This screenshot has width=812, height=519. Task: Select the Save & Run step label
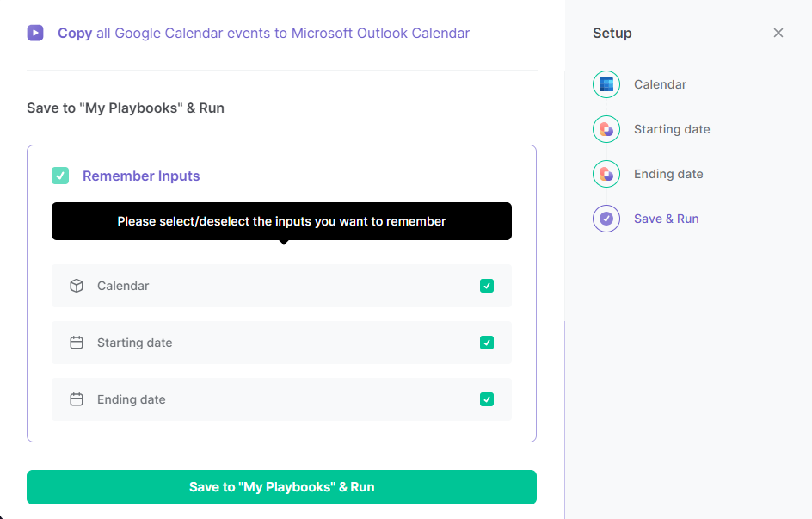[x=666, y=219]
